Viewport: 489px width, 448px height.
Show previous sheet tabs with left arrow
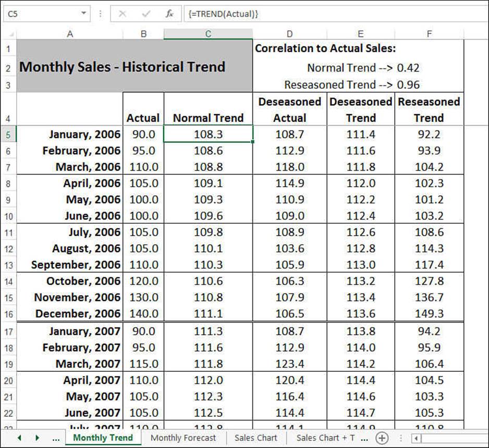pyautogui.click(x=19, y=438)
